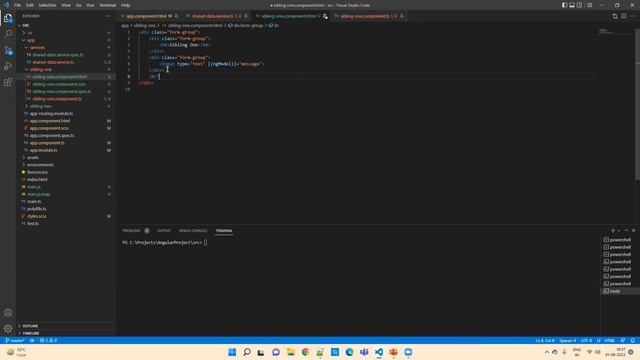Click the notifications bell in status bar
The image size is (640, 360).
(632, 340)
